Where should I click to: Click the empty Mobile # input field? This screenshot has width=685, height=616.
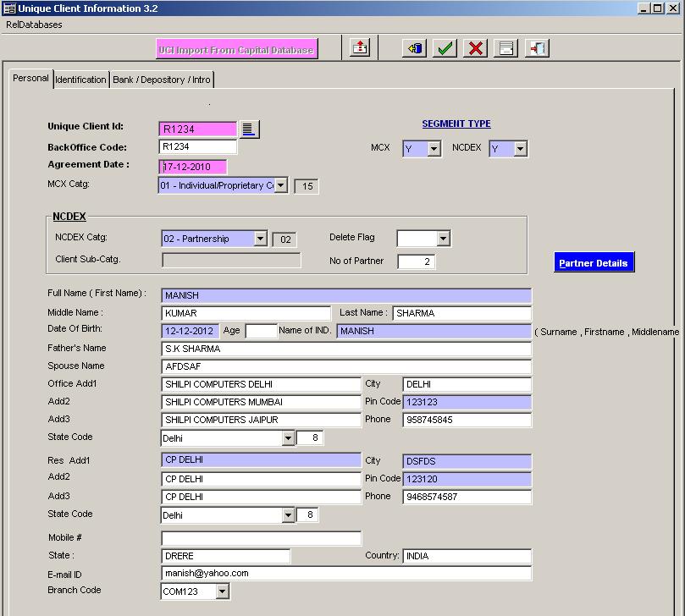261,538
